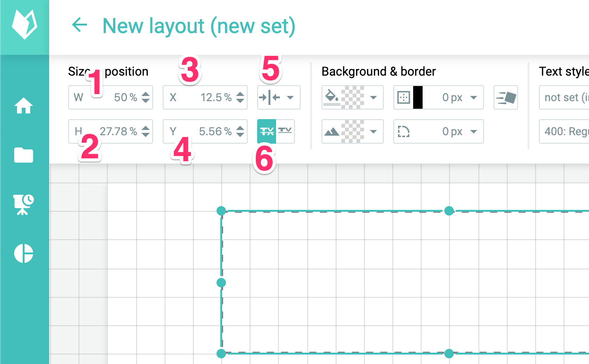Go back using the left arrow

(x=79, y=25)
